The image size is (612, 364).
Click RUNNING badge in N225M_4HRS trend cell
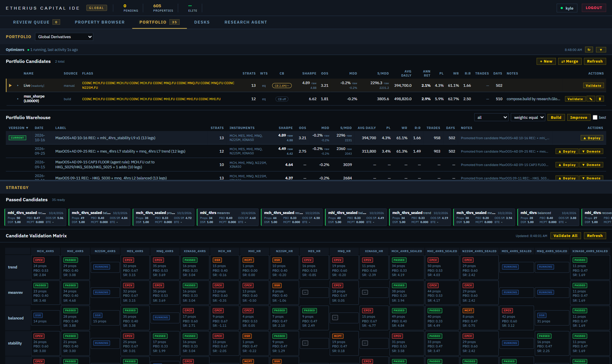[x=101, y=267]
